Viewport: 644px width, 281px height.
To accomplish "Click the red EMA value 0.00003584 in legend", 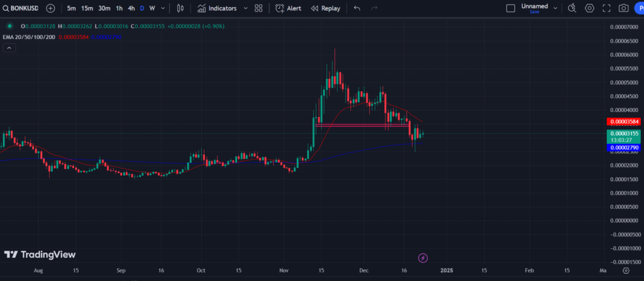I will [74, 37].
